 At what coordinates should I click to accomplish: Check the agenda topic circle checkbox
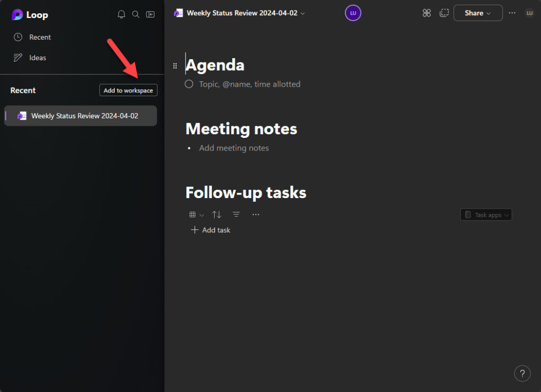click(x=189, y=84)
